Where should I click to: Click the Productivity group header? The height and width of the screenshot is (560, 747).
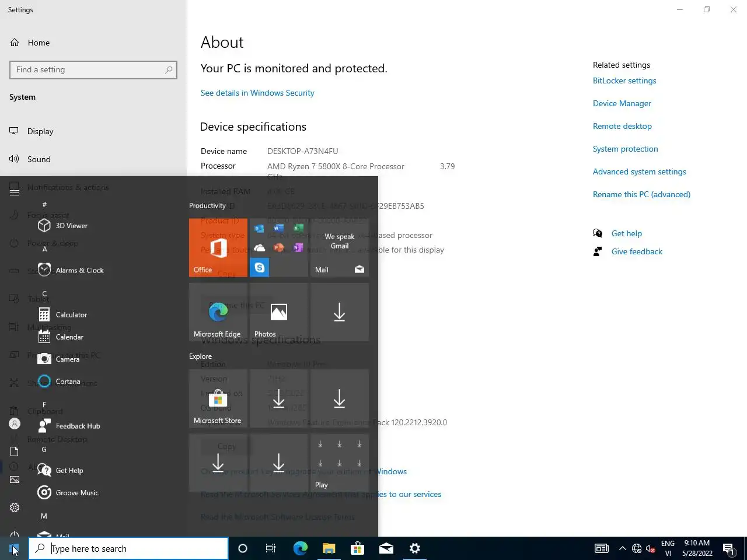207,205
